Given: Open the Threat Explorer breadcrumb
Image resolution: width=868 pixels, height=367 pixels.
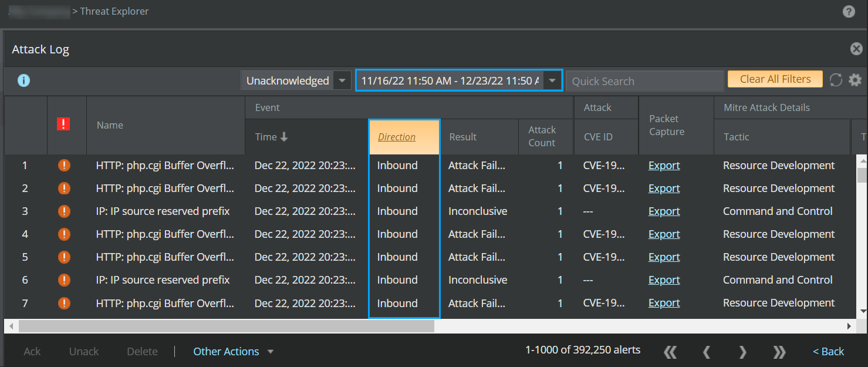Looking at the screenshot, I should click(114, 11).
